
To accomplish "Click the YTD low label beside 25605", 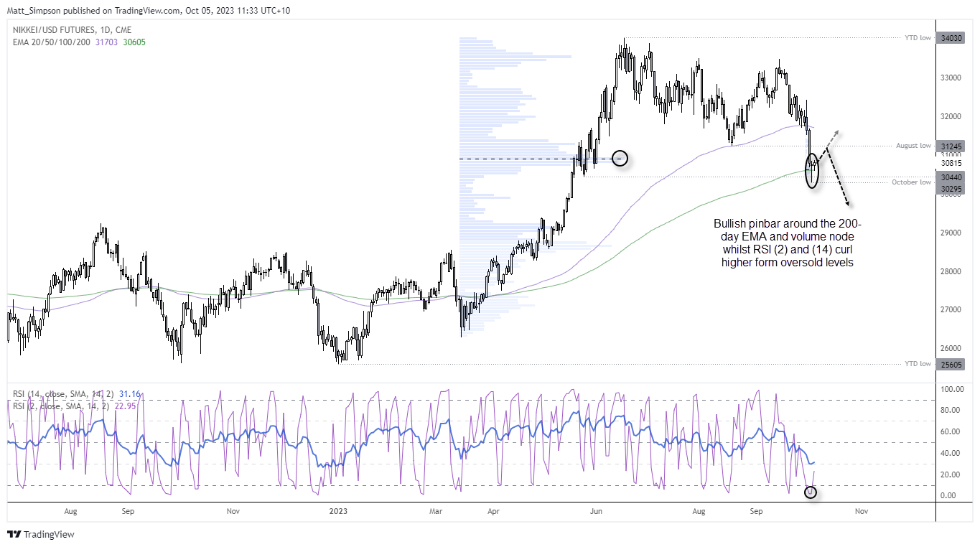I will [x=917, y=364].
